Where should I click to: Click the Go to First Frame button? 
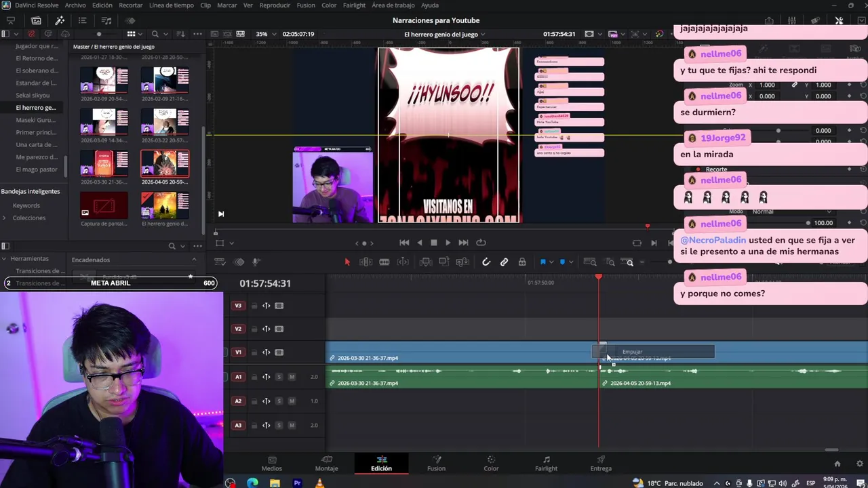404,243
